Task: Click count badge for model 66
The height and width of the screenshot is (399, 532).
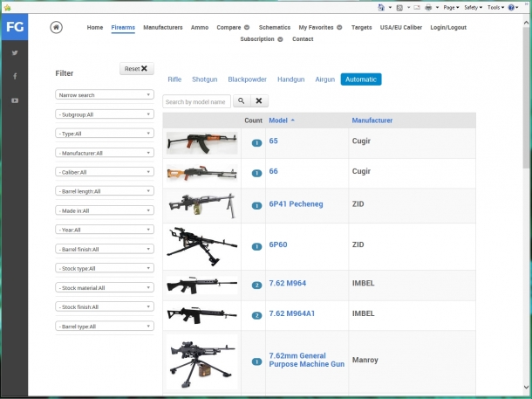Action: (x=256, y=174)
